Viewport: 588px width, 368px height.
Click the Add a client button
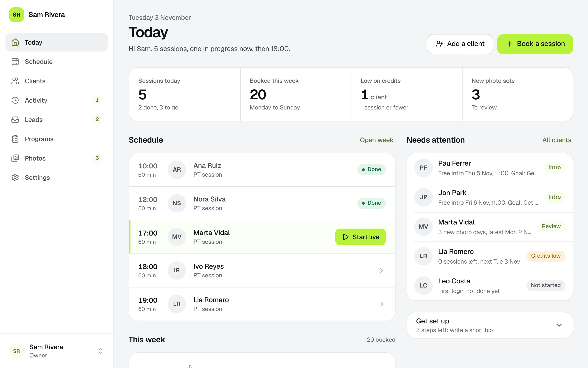click(460, 44)
